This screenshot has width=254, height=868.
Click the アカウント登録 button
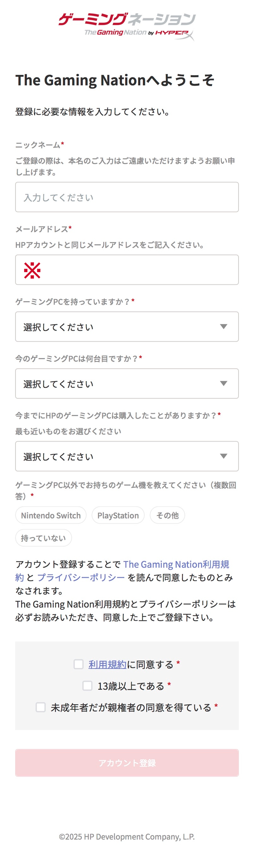coord(127,763)
